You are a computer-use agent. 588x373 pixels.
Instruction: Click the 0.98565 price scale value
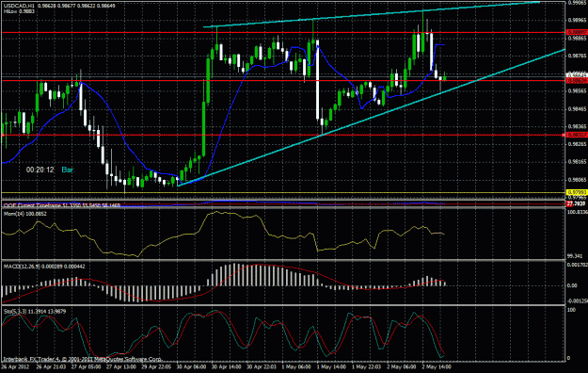tap(577, 91)
